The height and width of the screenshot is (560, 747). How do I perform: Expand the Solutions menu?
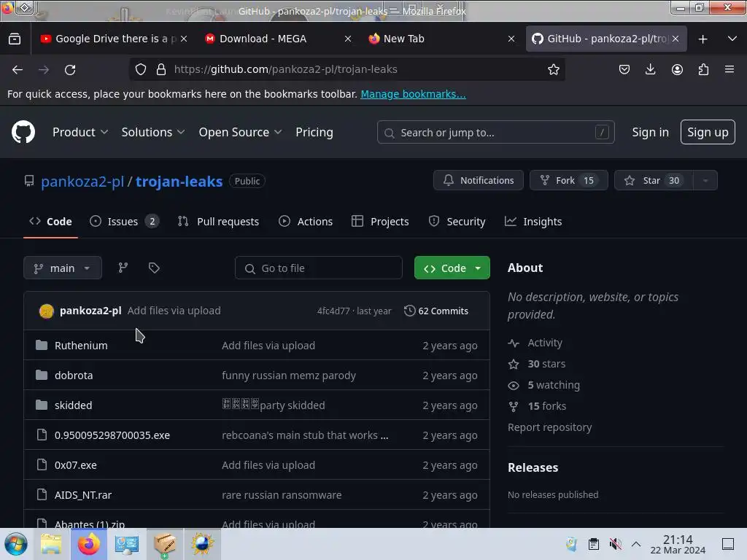[153, 132]
